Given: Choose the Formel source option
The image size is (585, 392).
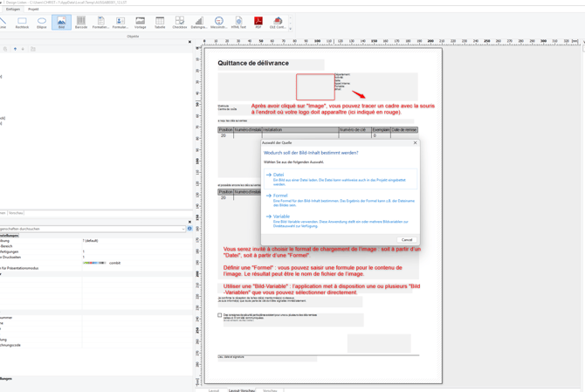Looking at the screenshot, I should [280, 196].
